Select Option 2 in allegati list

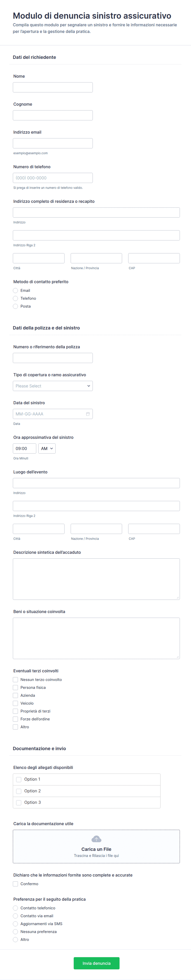19,791
